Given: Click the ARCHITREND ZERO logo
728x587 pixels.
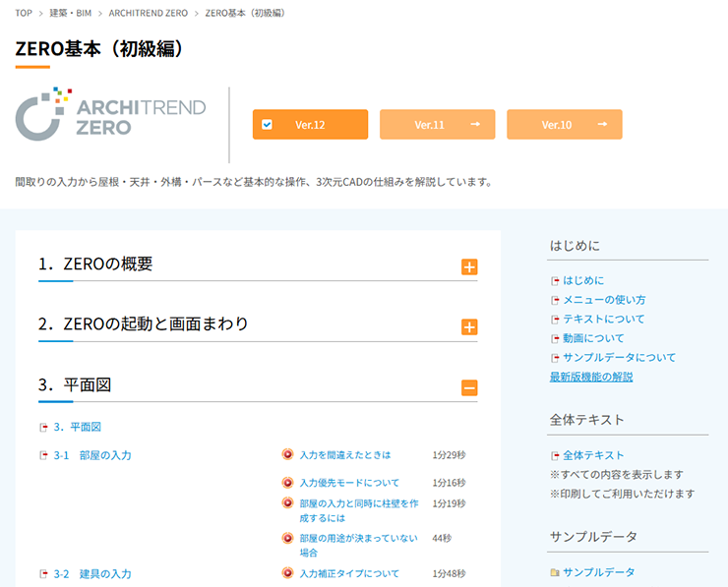Looking at the screenshot, I should (x=110, y=116).
